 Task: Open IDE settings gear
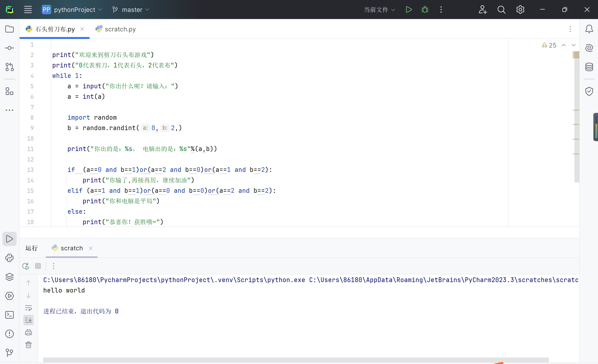pos(520,10)
